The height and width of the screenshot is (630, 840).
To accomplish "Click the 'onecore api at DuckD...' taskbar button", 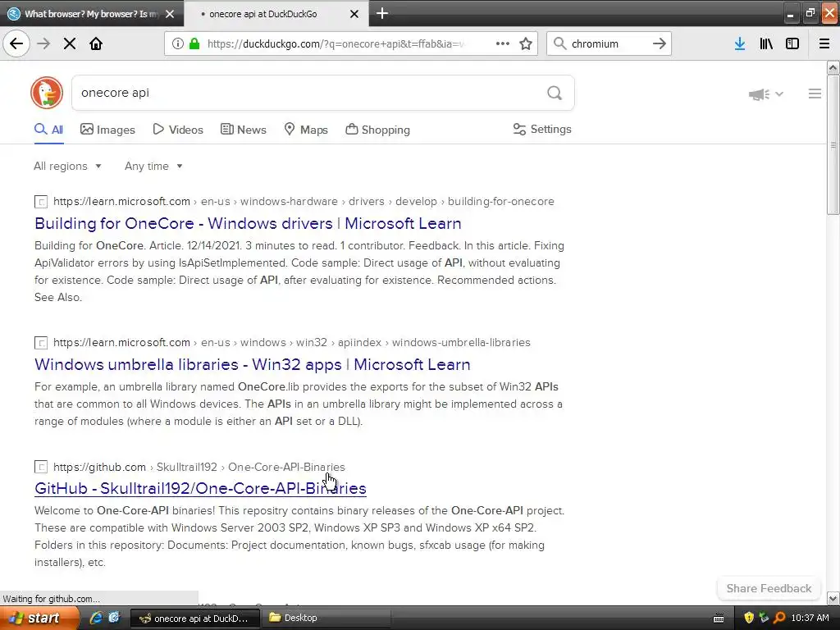I will pos(195,618).
